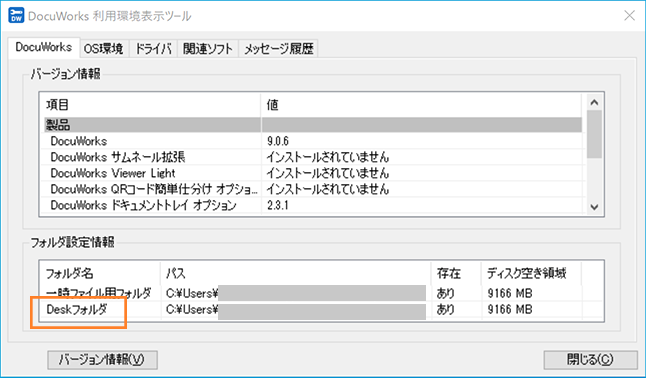
Task: Click the 一時ファイル用フォルダ path cell
Action: click(295, 293)
